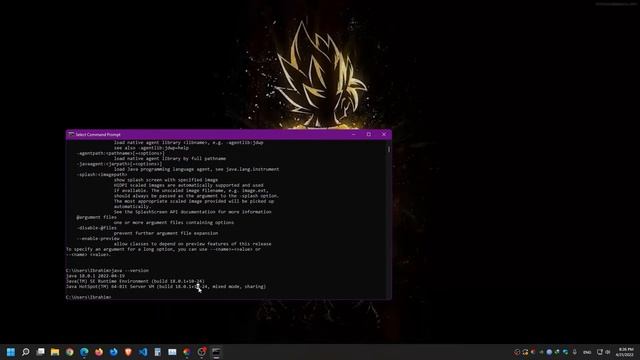The width and height of the screenshot is (640, 360).
Task: Click the last empty command prompt line
Action: pos(89,297)
